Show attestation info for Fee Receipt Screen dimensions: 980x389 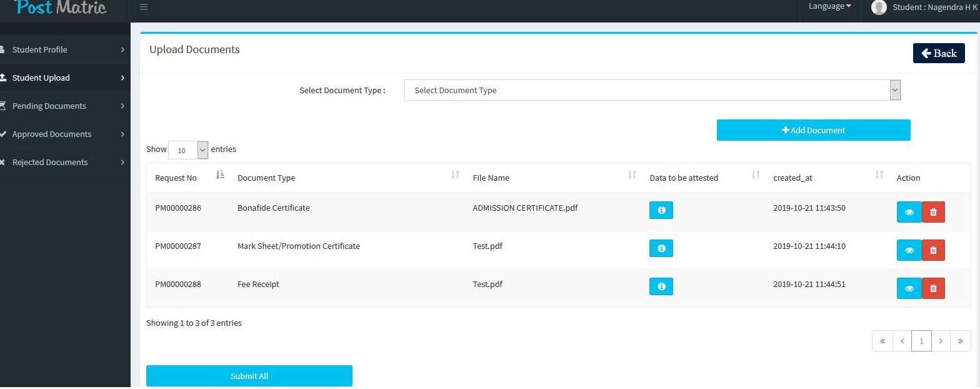click(661, 286)
